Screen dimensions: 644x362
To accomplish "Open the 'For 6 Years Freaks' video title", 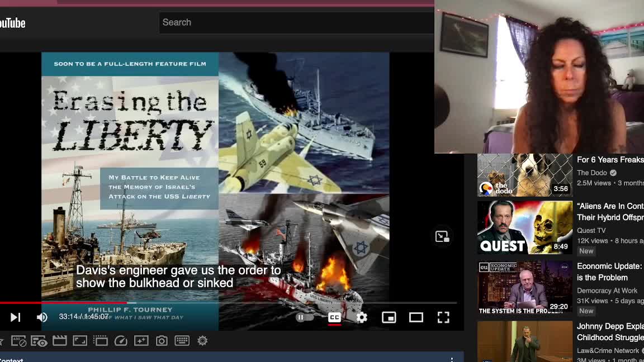I will coord(610,160).
